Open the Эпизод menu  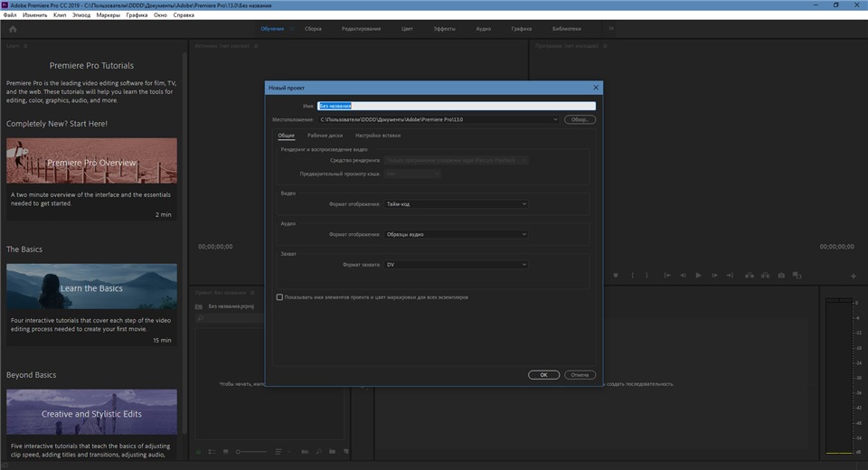click(x=80, y=15)
